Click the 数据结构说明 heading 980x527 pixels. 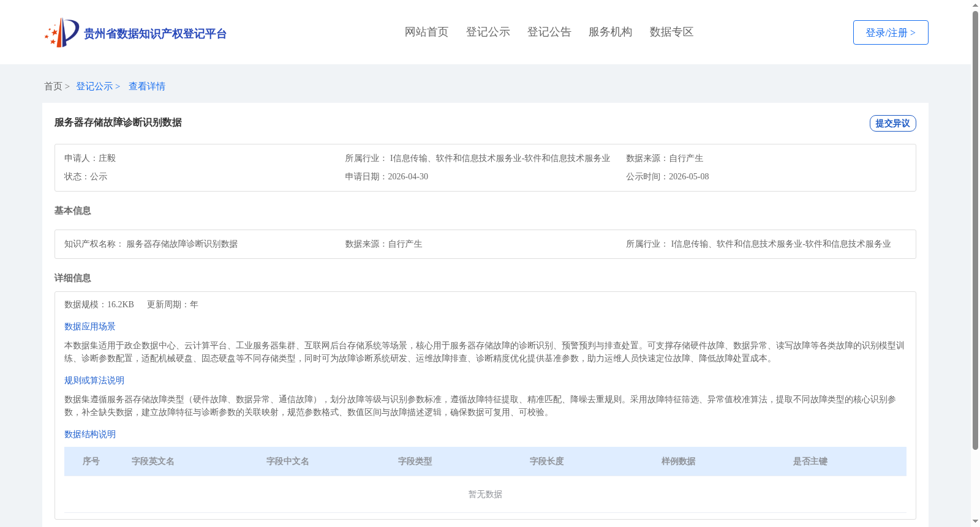click(x=90, y=434)
